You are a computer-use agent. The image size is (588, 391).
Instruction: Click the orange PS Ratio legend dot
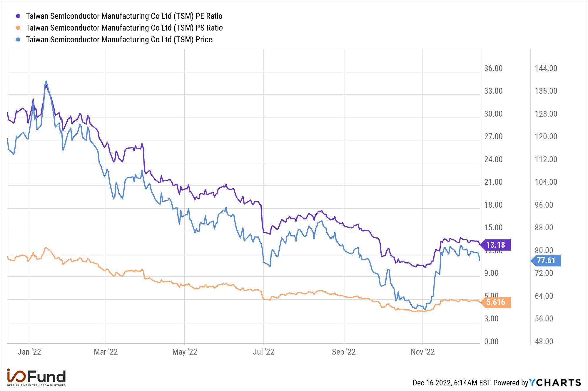coord(18,28)
